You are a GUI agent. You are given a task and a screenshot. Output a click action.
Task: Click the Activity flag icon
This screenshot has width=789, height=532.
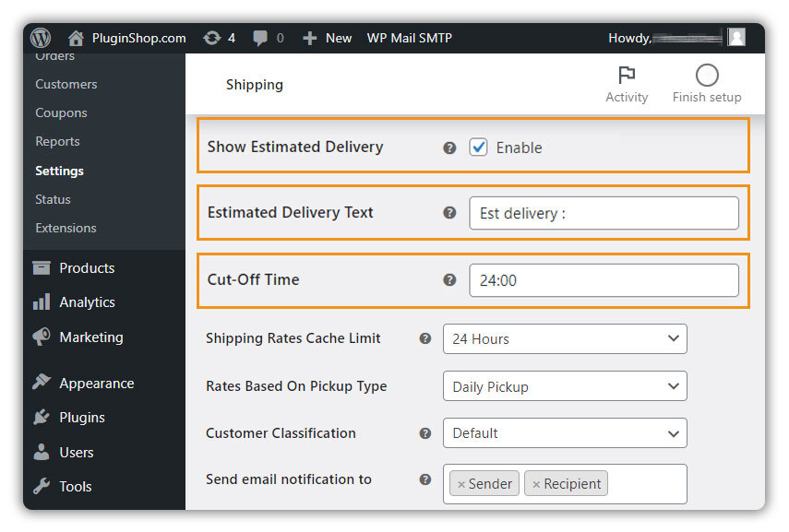click(627, 76)
